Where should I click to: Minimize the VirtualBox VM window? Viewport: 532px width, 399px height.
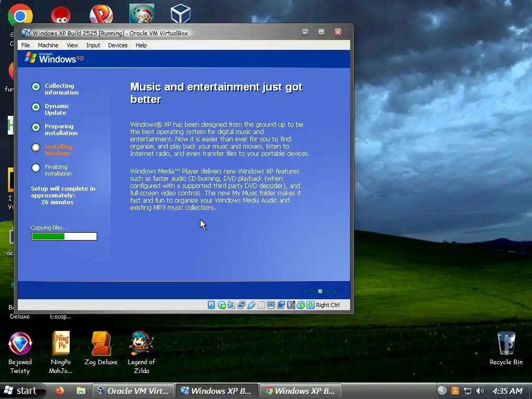[305, 32]
